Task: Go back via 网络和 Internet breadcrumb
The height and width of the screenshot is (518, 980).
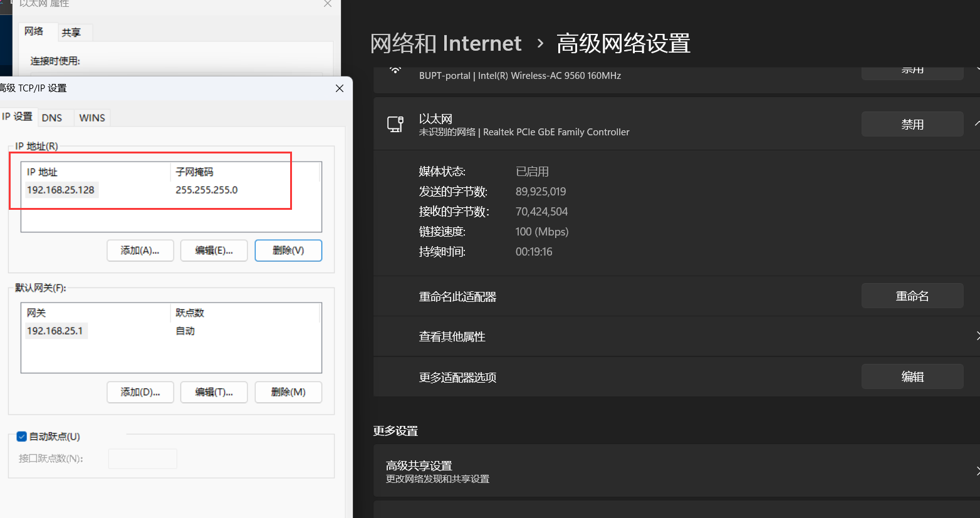Action: 446,43
